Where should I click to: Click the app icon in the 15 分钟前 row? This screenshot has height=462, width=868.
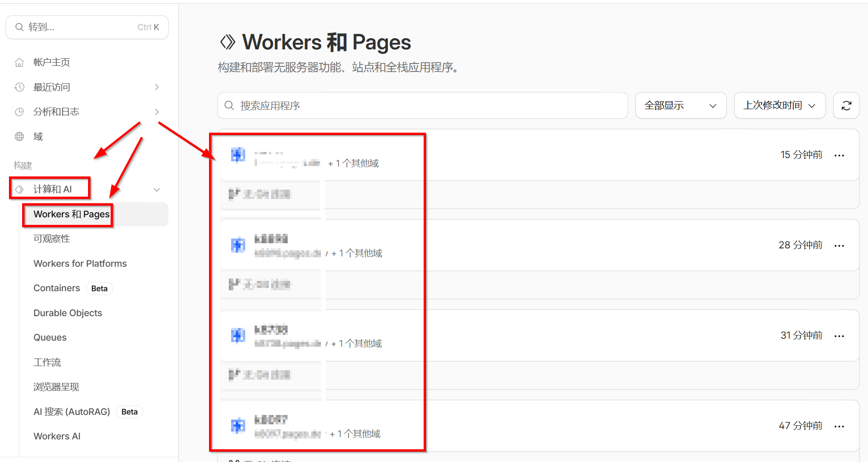(238, 155)
